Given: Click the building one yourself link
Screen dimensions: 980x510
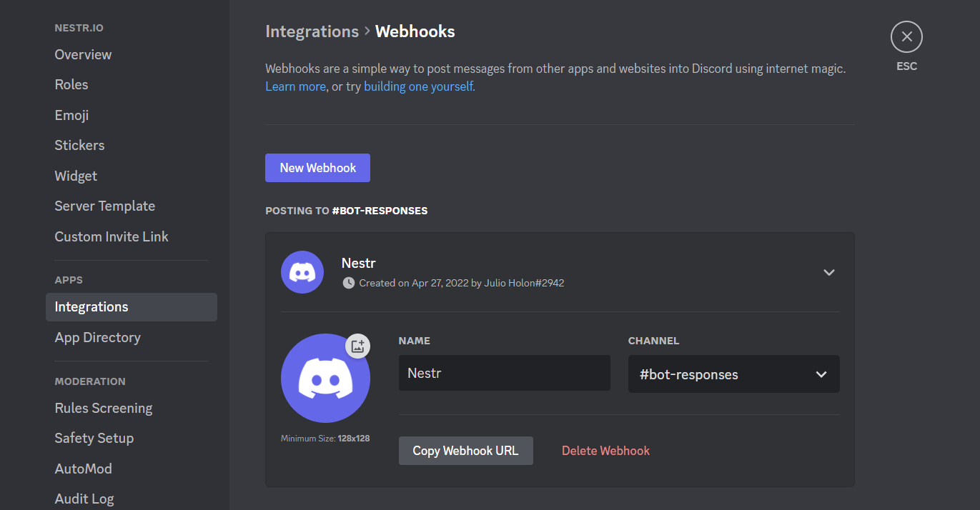Looking at the screenshot, I should point(418,86).
